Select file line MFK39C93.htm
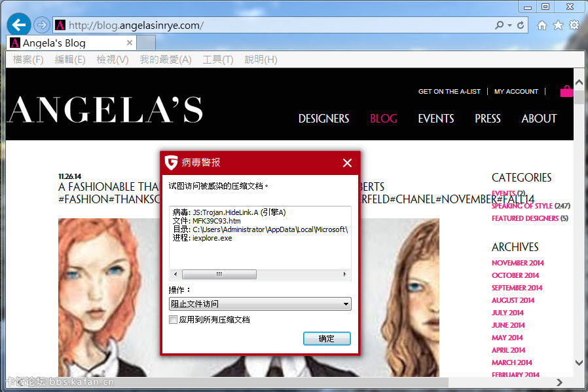Viewport: 588px width, 392px height. tap(207, 221)
